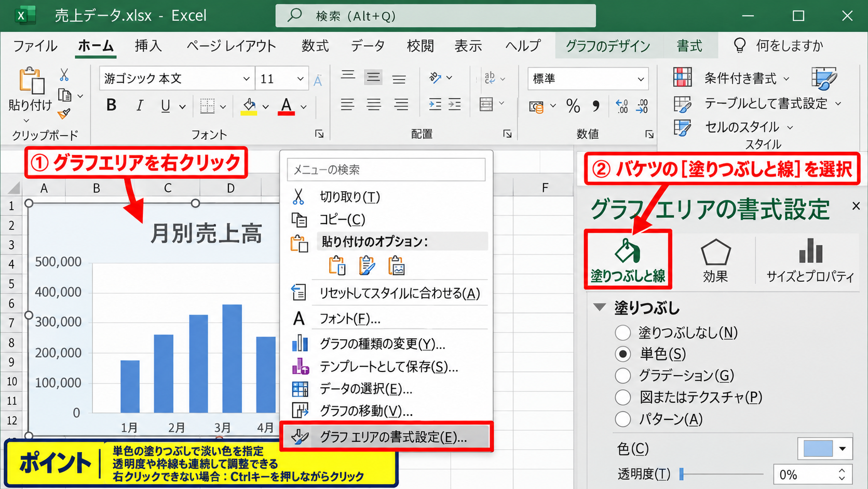Open the font name dropdown 游ゴシック 本文
The image size is (868, 489).
point(246,79)
